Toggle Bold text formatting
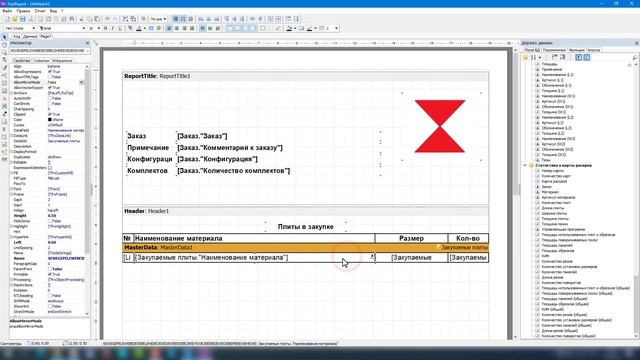Screen dimensions: 640x360 pyautogui.click(x=105, y=28)
